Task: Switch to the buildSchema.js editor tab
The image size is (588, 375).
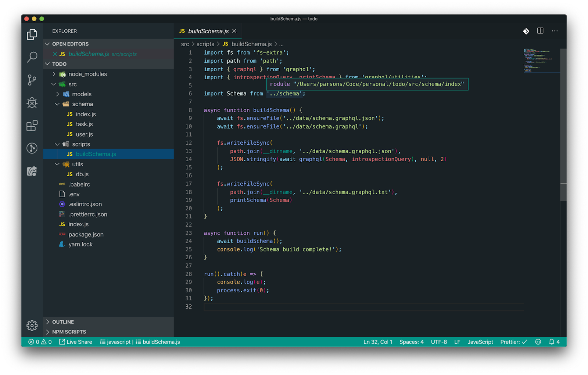Action: click(208, 31)
